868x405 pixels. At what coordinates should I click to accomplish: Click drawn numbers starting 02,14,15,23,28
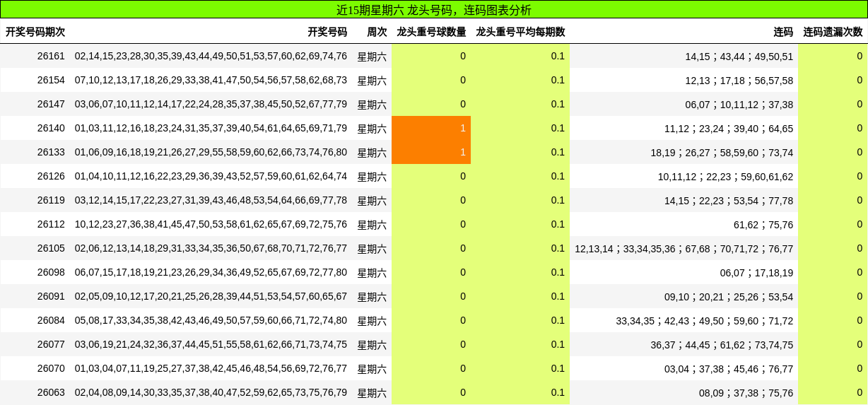click(211, 56)
